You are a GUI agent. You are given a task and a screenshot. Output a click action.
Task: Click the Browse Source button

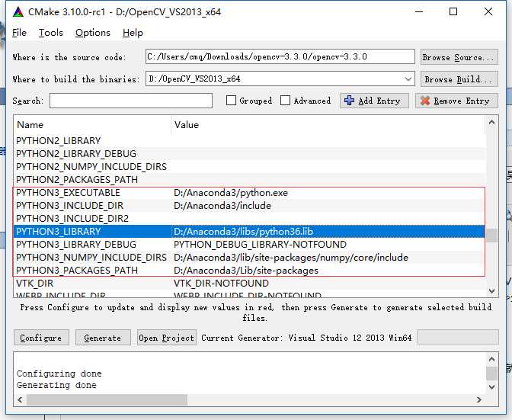pos(459,57)
